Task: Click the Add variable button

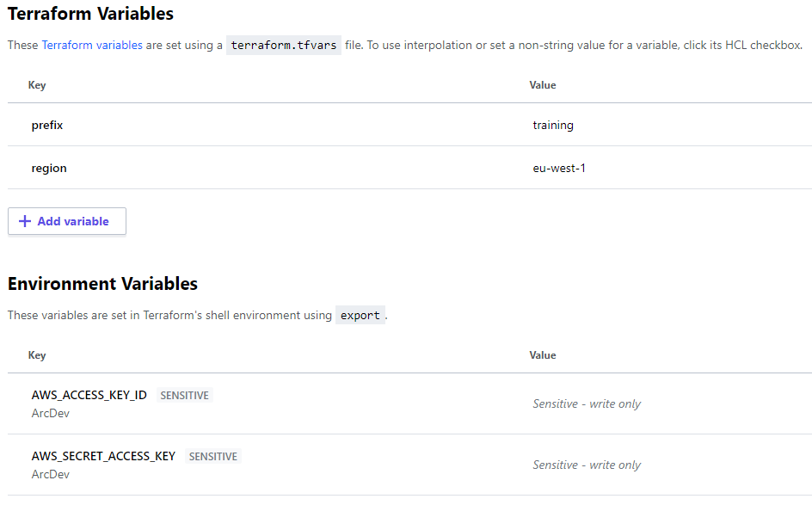Action: (66, 221)
